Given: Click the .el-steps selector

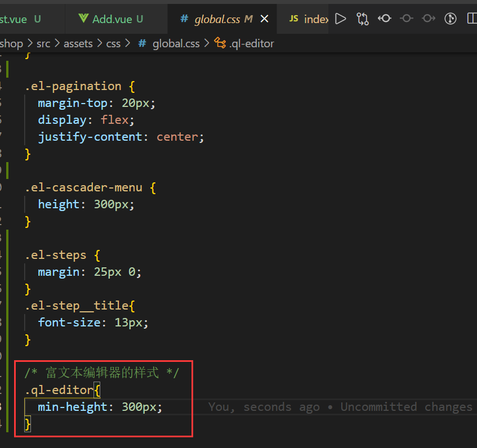Looking at the screenshot, I should (56, 255).
